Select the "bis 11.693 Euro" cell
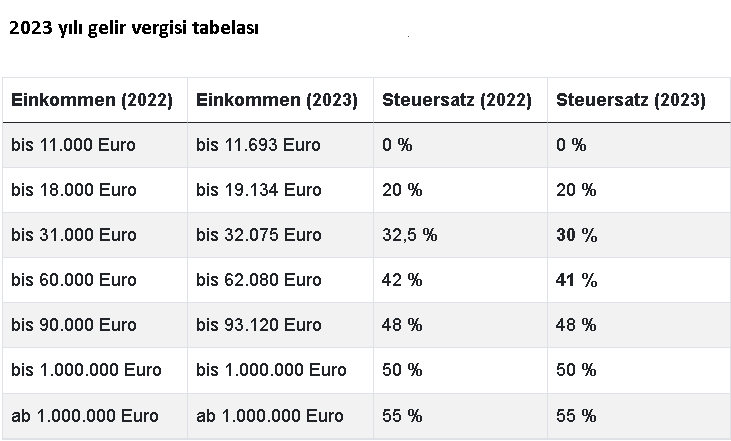This screenshot has height=441, width=731. (x=258, y=145)
